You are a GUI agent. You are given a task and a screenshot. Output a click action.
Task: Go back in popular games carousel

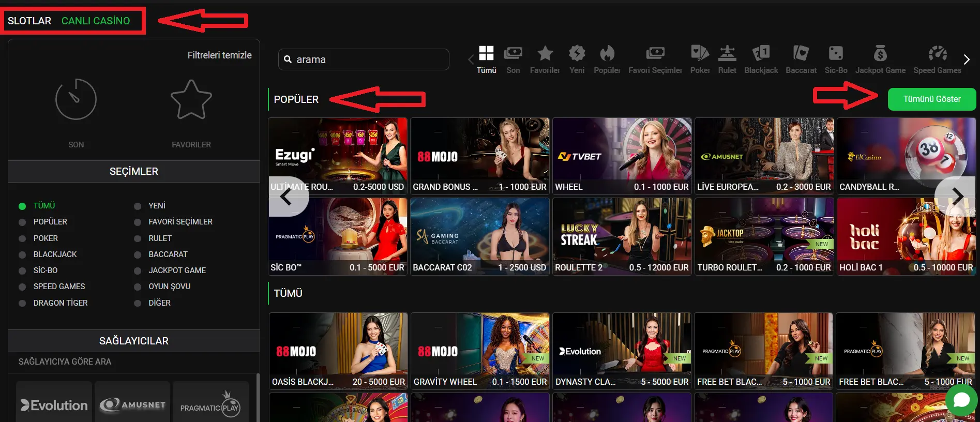coord(288,196)
